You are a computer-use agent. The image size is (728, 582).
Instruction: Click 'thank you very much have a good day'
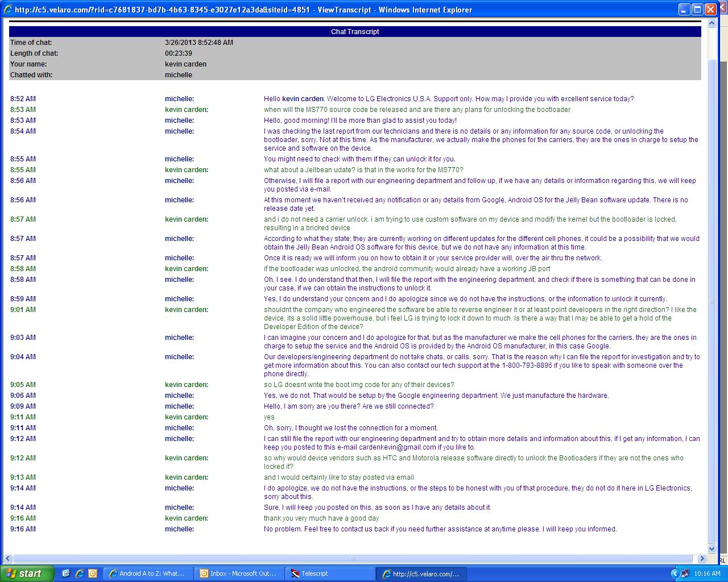pyautogui.click(x=321, y=518)
